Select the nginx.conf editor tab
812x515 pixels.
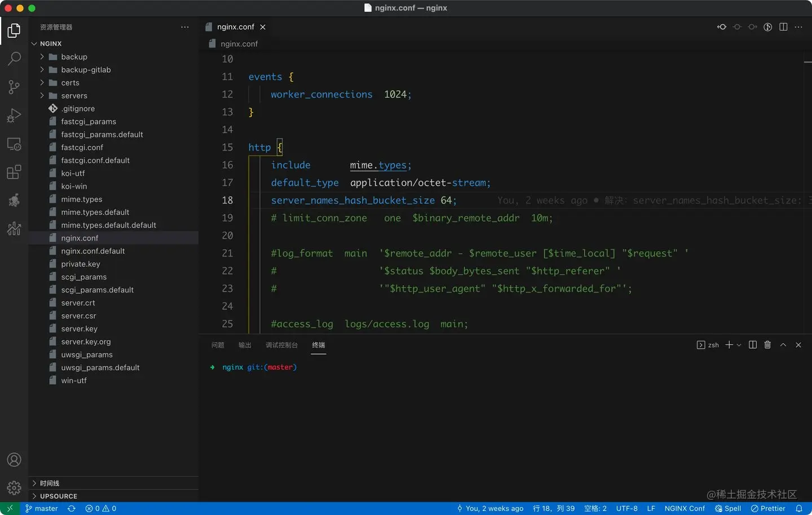(x=235, y=27)
